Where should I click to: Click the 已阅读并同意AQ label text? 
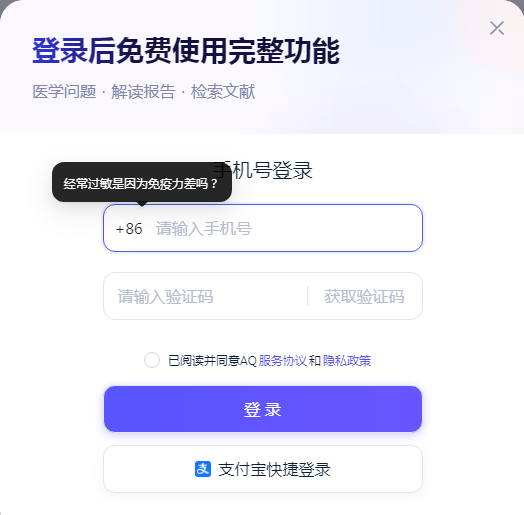[212, 361]
